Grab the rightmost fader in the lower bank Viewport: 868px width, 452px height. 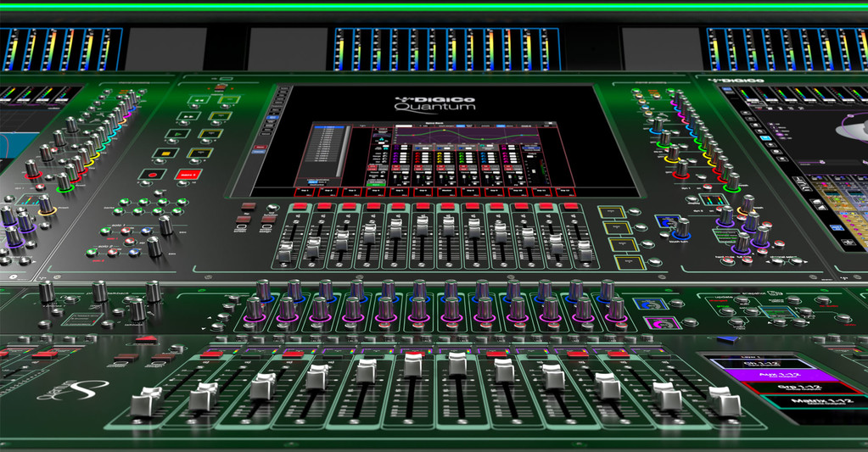(x=725, y=402)
